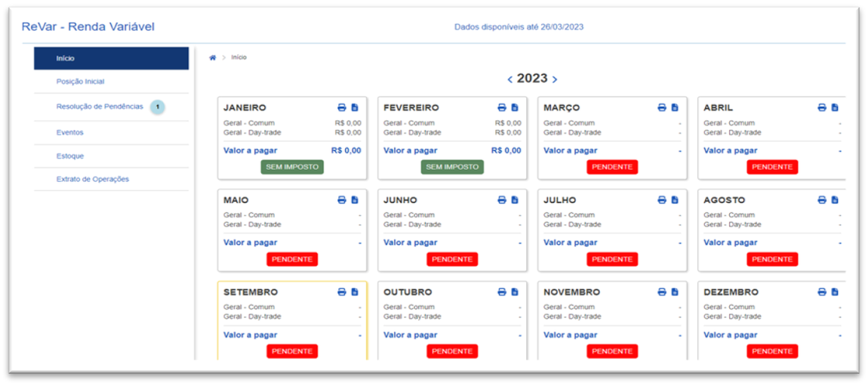Open document icon on NOVEMBRO card

[675, 292]
